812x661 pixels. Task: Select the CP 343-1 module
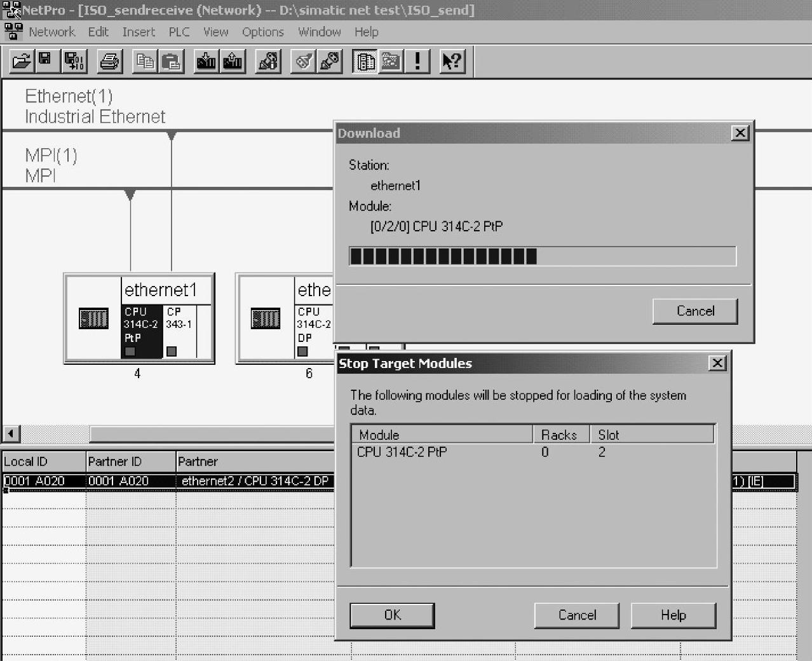[x=180, y=332]
